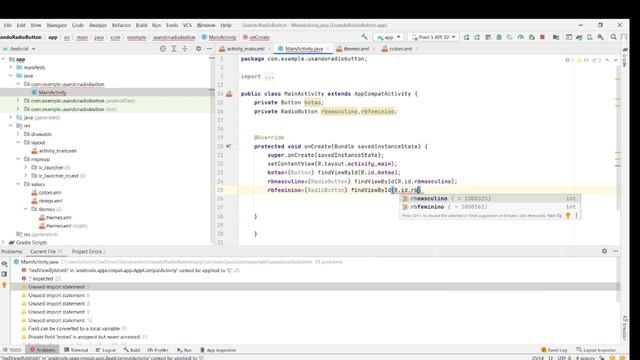Viewport: 640px width, 360px height.
Task: Open the SDK Manager icon
Action: point(600,37)
